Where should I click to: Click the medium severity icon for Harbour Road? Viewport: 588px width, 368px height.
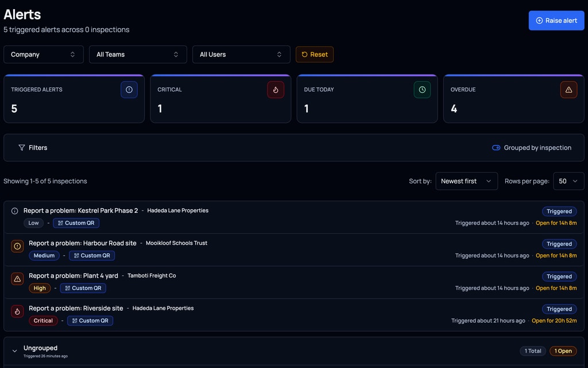pyautogui.click(x=17, y=246)
